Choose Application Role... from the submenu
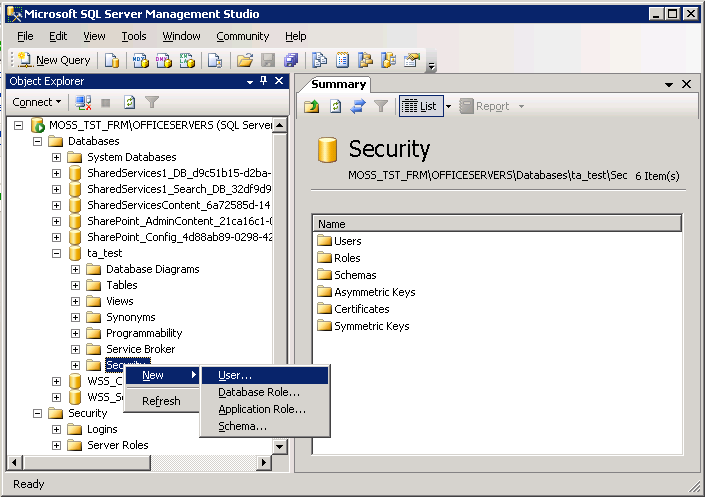This screenshot has height=497, width=705. (265, 409)
